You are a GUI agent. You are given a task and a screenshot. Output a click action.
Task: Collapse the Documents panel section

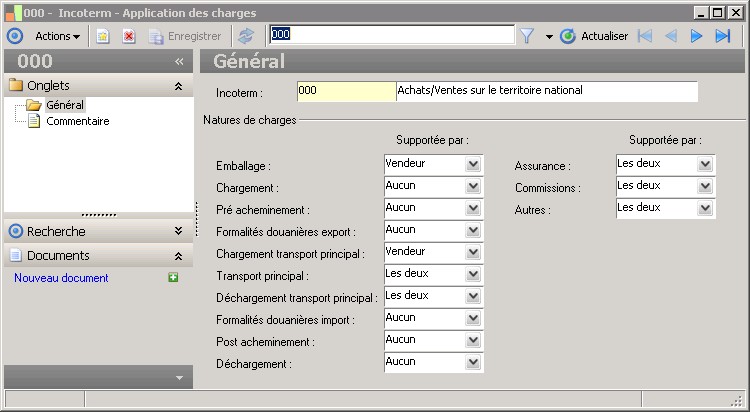click(x=178, y=256)
